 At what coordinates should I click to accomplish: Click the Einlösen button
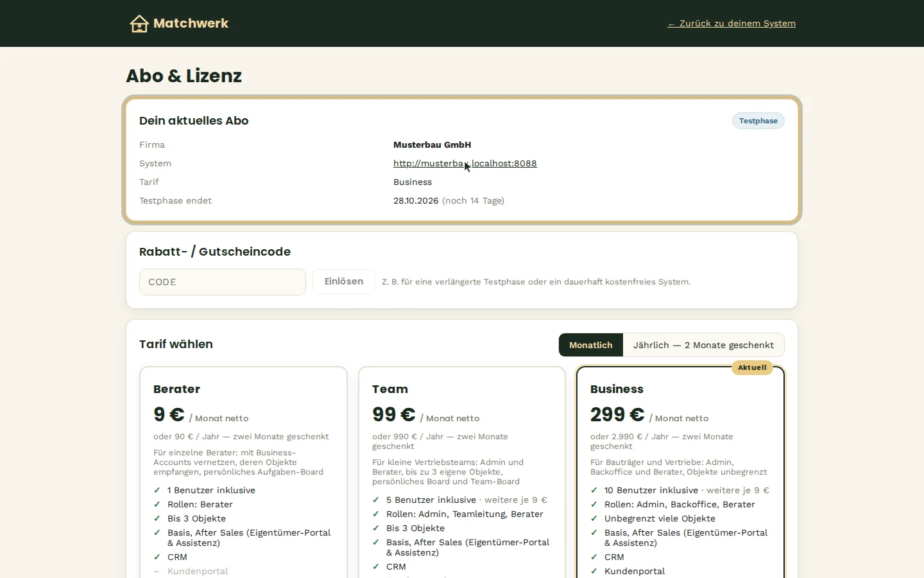344,281
